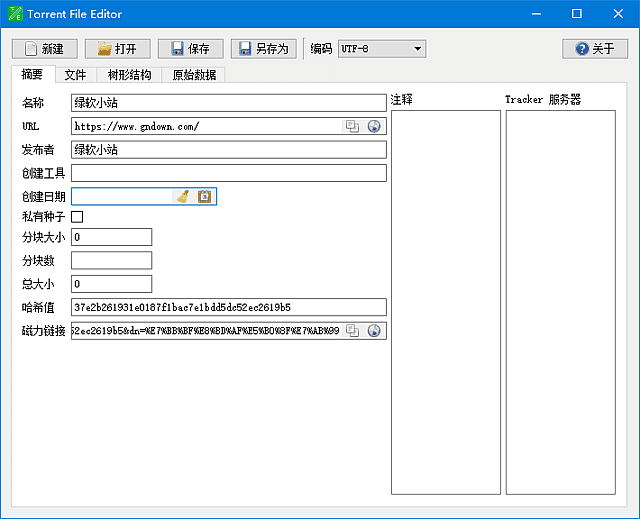Click the 新建 (New) button
Screen dimensions: 640x519
pyautogui.click(x=44, y=48)
